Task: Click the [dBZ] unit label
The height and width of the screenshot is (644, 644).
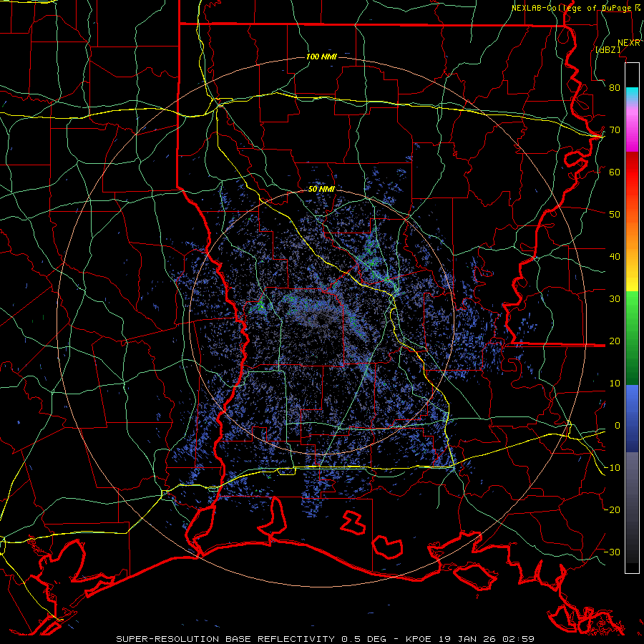Action: [x=608, y=50]
